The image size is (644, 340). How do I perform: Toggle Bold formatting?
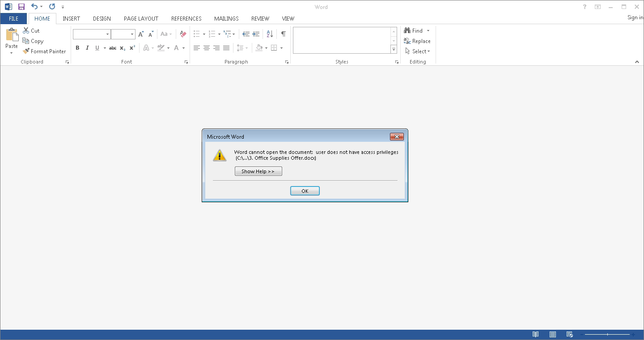point(77,48)
